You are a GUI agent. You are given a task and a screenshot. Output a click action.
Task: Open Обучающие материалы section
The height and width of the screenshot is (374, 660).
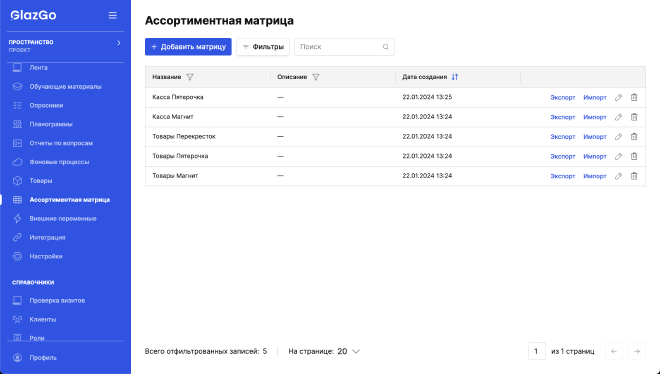point(65,87)
